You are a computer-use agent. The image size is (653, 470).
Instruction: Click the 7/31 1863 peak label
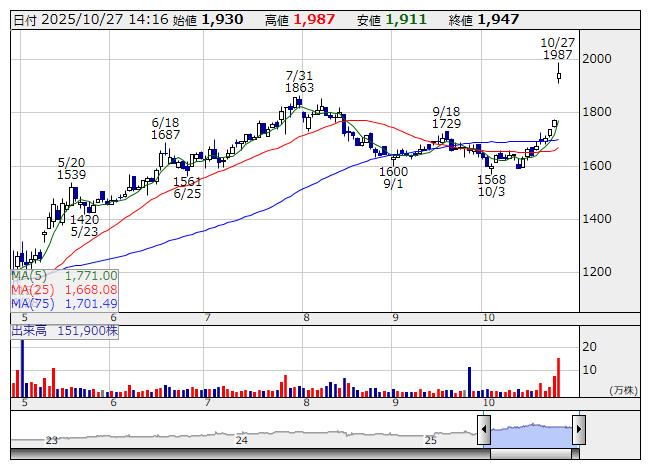299,82
